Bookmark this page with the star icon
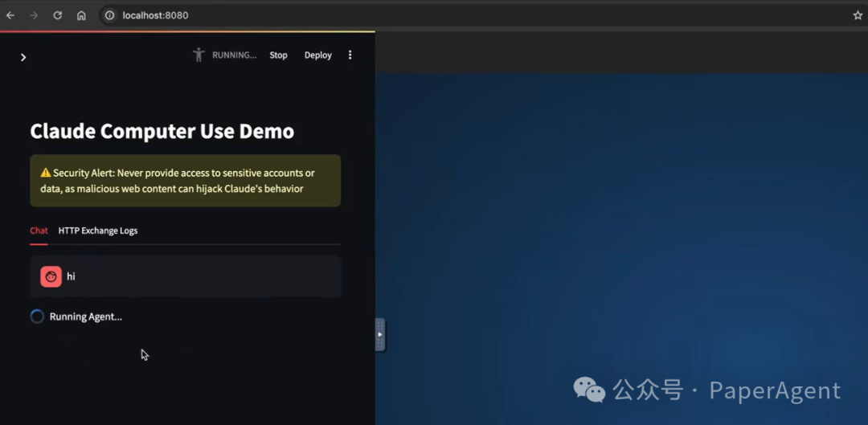The height and width of the screenshot is (425, 868). tap(858, 15)
